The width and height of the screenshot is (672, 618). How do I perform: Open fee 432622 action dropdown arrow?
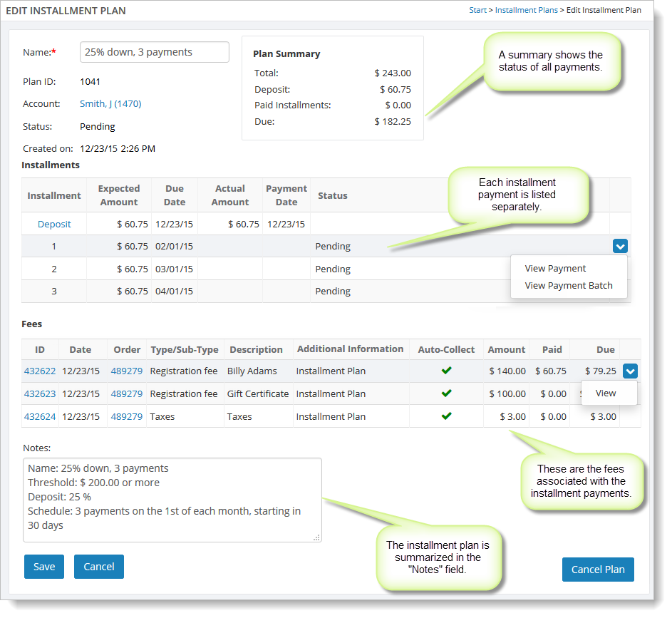point(630,371)
